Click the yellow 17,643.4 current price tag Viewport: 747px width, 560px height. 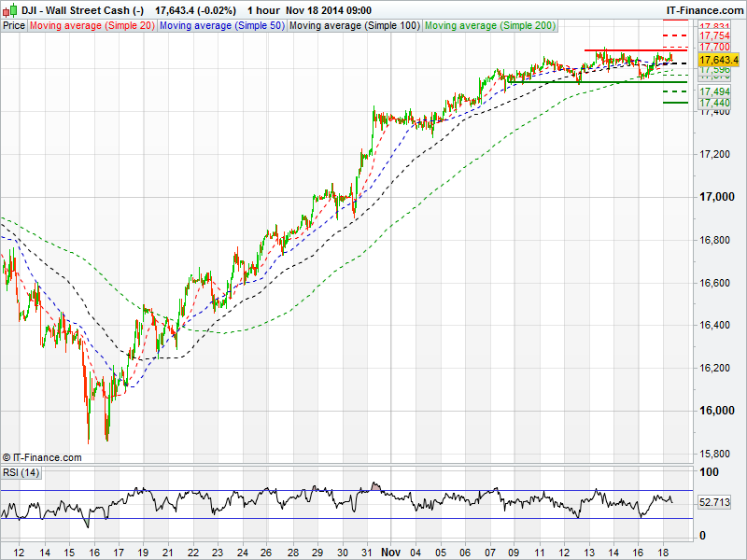click(x=718, y=60)
